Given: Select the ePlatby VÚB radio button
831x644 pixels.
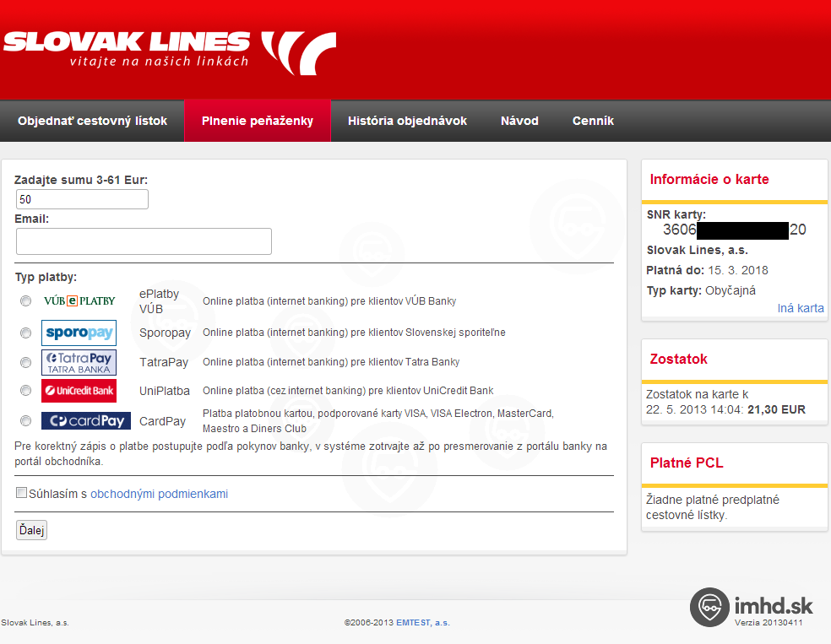Looking at the screenshot, I should pyautogui.click(x=26, y=301).
